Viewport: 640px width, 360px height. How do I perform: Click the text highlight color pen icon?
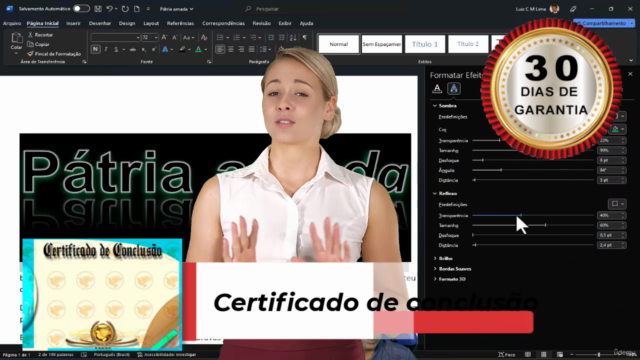pos(182,49)
